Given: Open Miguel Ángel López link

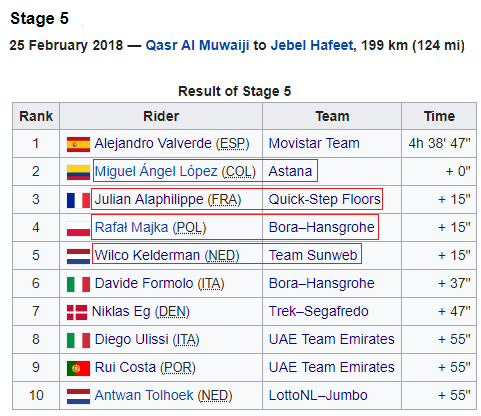Looking at the screenshot, I should point(156,171).
